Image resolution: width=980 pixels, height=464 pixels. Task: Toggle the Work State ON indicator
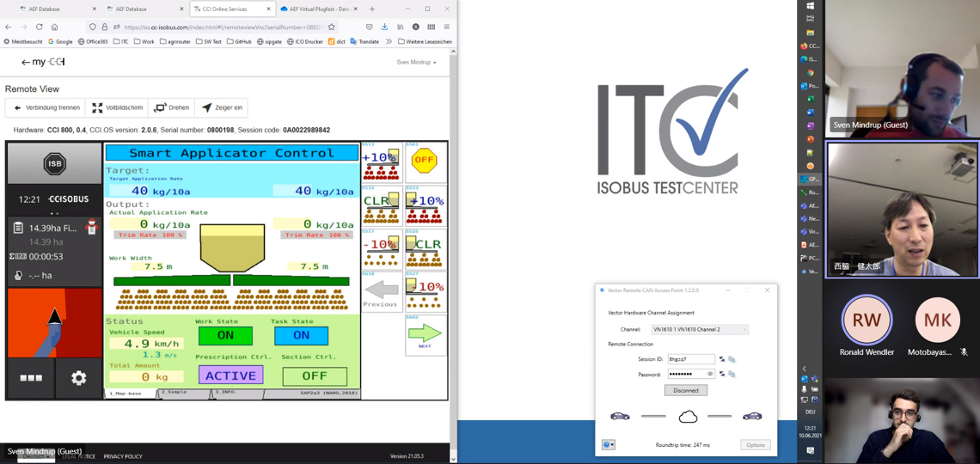pos(225,335)
